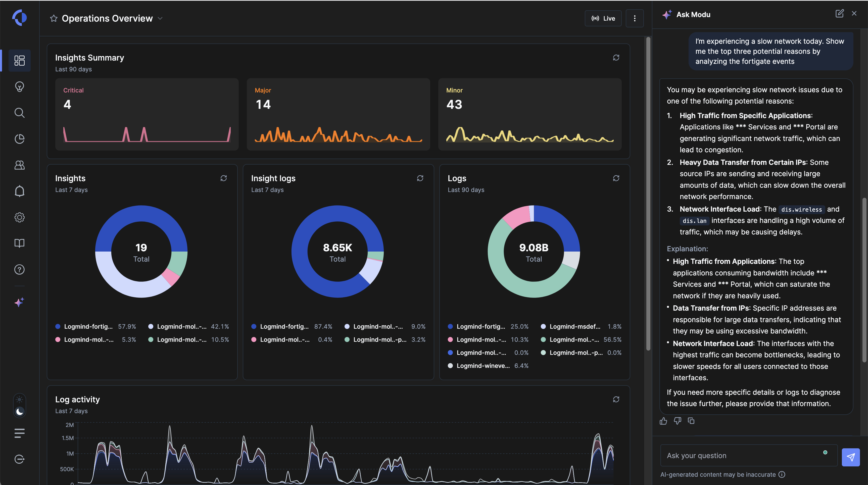Open the three-dot more options menu
Viewport: 868px width, 485px height.
[635, 18]
